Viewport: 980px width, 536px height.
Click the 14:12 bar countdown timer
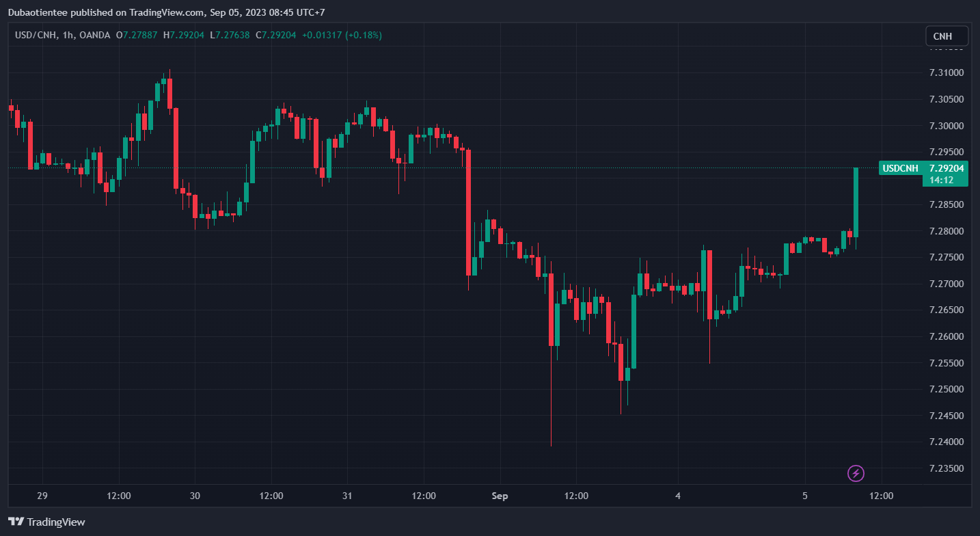point(938,180)
